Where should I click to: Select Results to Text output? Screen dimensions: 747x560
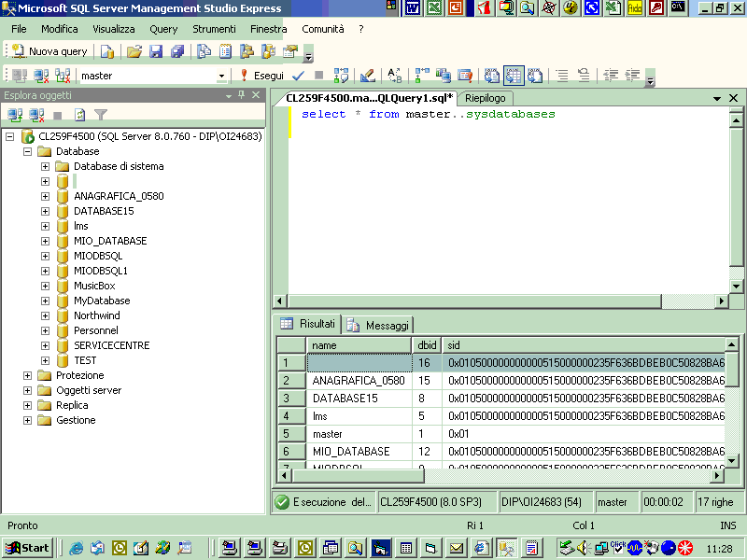click(492, 76)
